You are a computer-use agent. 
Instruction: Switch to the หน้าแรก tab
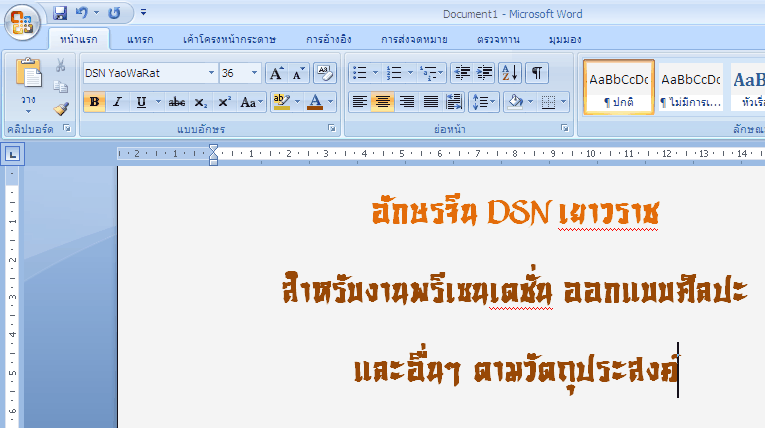(x=79, y=40)
